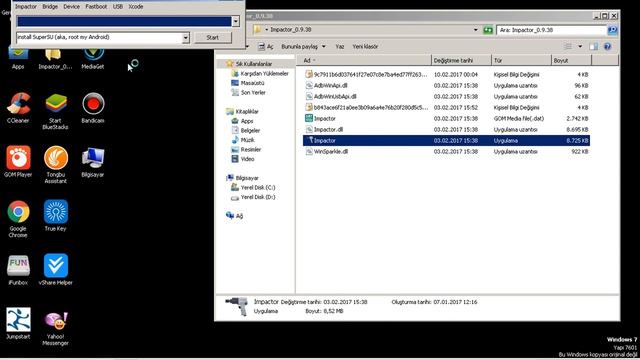Toggle the Explorer preview pane icon

tap(593, 47)
